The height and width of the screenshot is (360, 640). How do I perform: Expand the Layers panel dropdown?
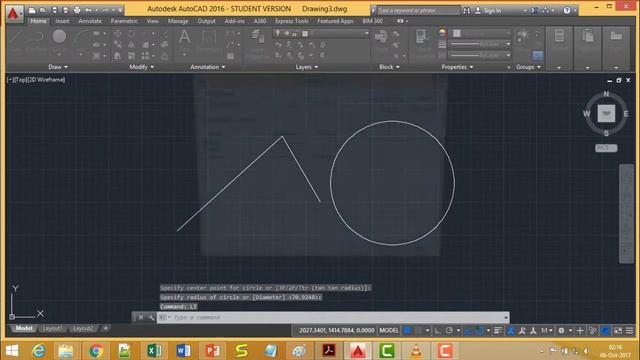(x=307, y=67)
